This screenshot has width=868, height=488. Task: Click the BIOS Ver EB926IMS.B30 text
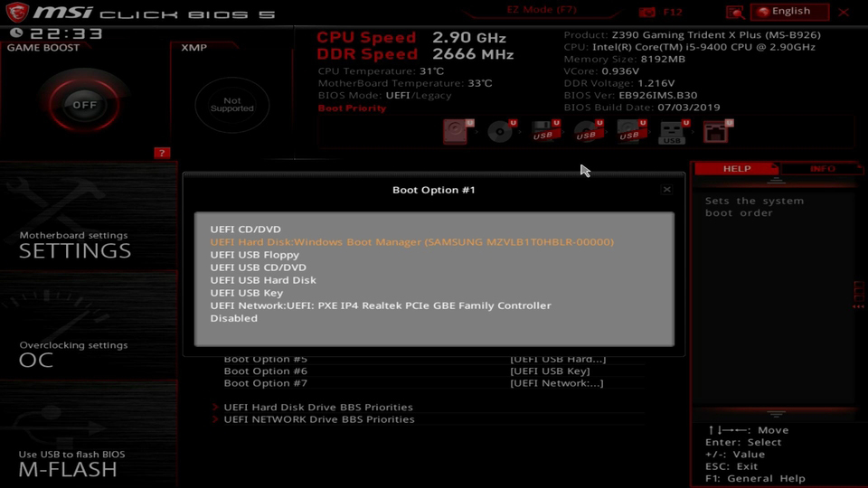tap(630, 95)
